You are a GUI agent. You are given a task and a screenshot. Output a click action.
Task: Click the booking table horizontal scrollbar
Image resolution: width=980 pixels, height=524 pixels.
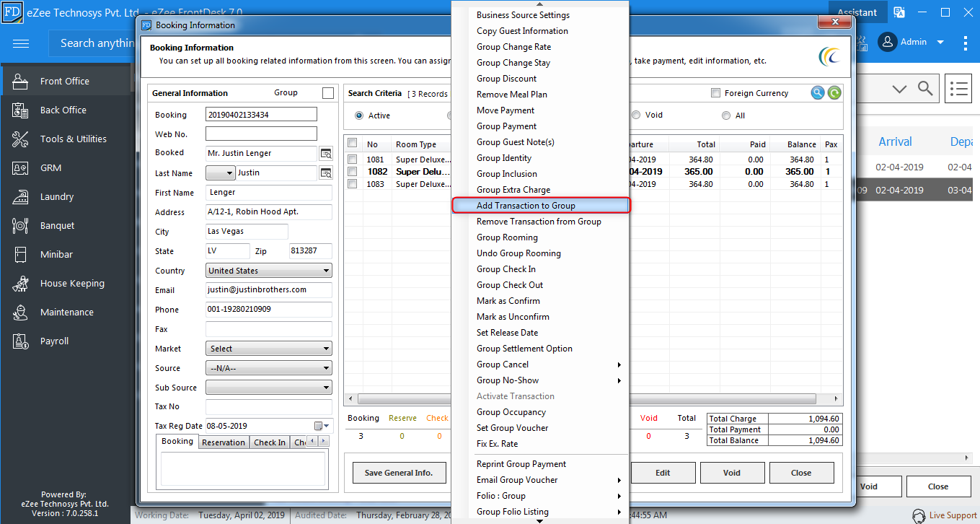[593, 398]
